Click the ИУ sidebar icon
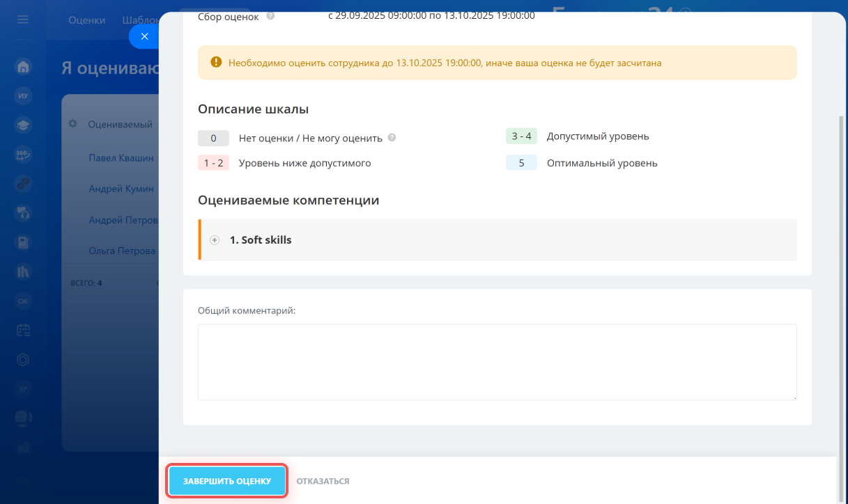 point(23,96)
